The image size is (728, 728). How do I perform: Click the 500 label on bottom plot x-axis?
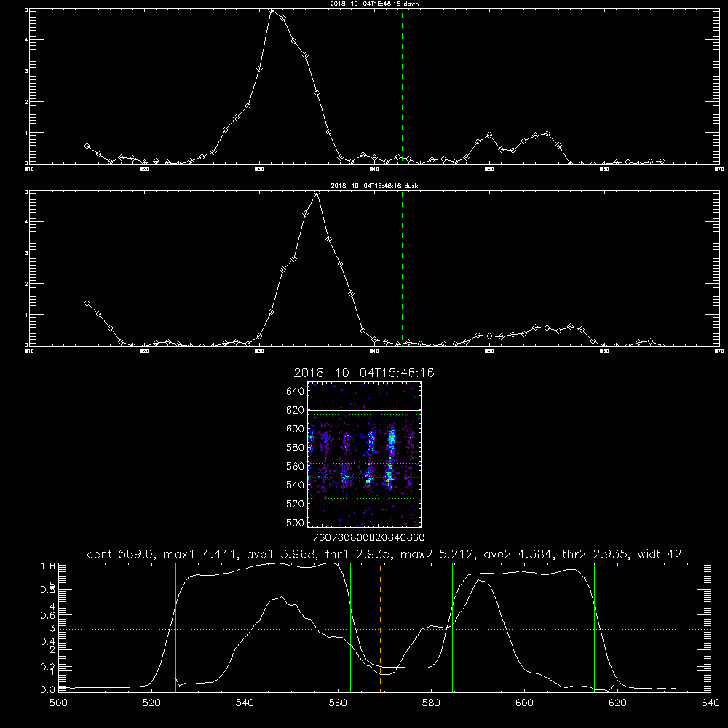click(x=58, y=703)
